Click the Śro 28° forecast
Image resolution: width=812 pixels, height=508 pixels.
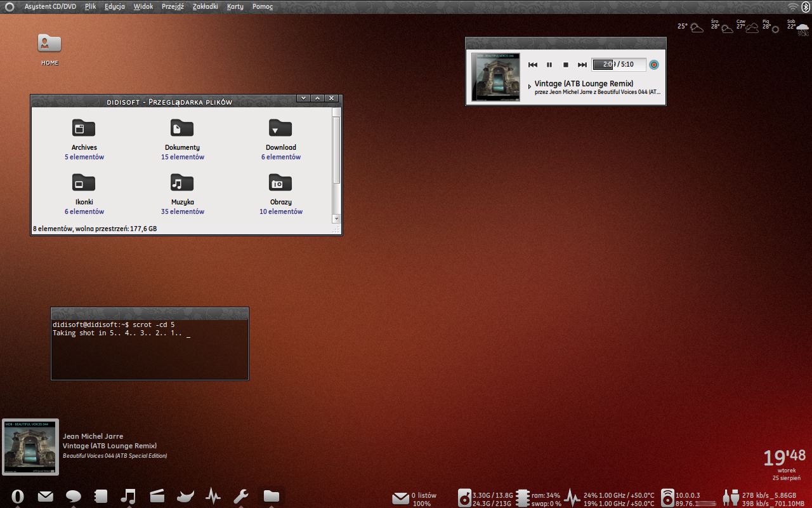pyautogui.click(x=721, y=26)
